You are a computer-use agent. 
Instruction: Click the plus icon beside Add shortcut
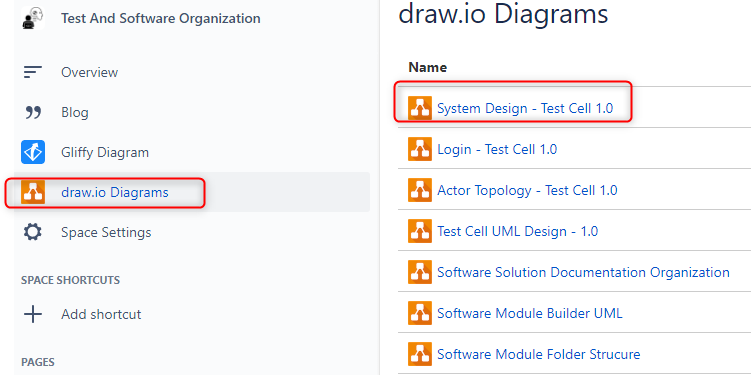(33, 315)
